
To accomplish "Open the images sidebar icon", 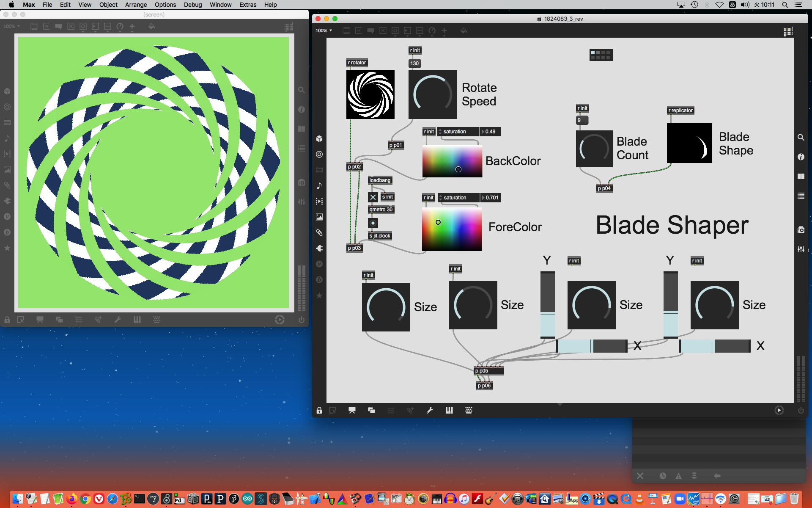I will 319,217.
